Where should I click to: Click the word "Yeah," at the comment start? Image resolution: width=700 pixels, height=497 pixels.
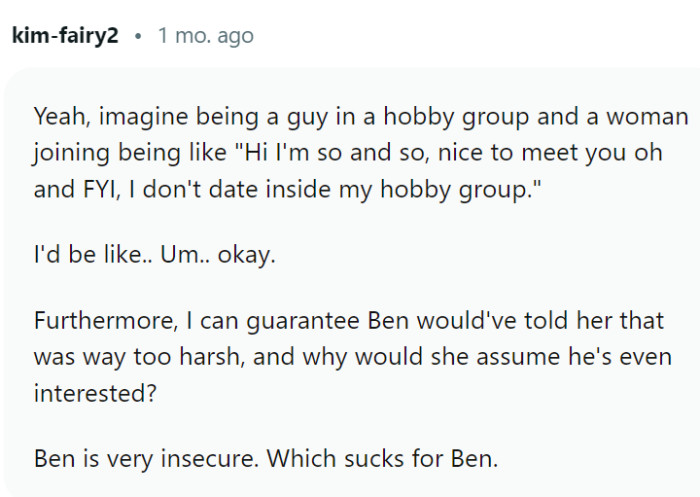click(60, 119)
